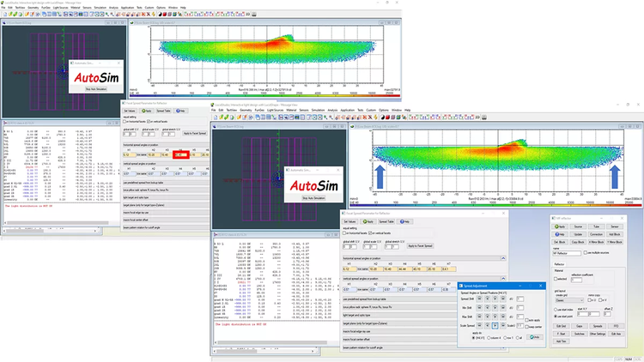644x362 pixels.
Task: Click the yin-yang icon in back window toolbar
Action: click(x=161, y=14)
